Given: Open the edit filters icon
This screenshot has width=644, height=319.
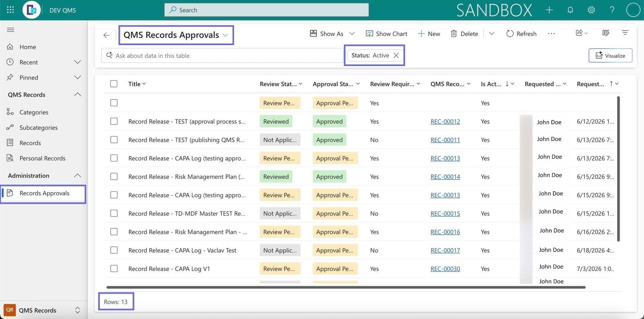Looking at the screenshot, I should (625, 33).
